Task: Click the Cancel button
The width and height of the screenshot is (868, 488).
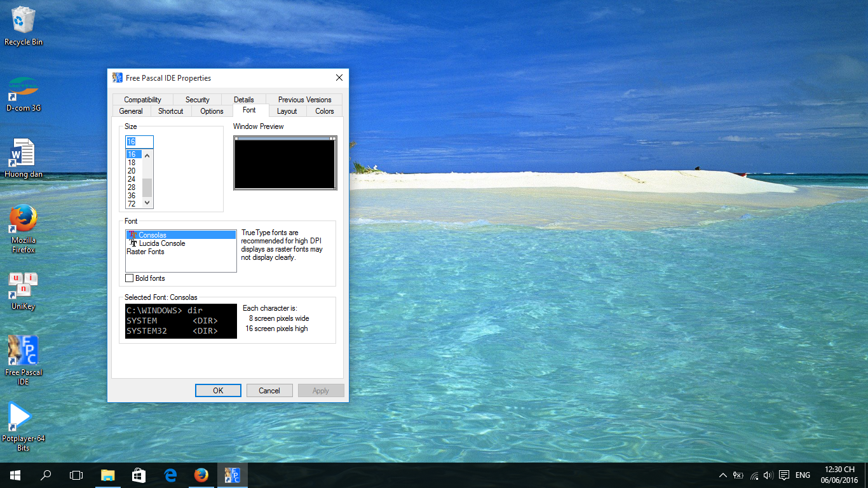Action: [269, 391]
